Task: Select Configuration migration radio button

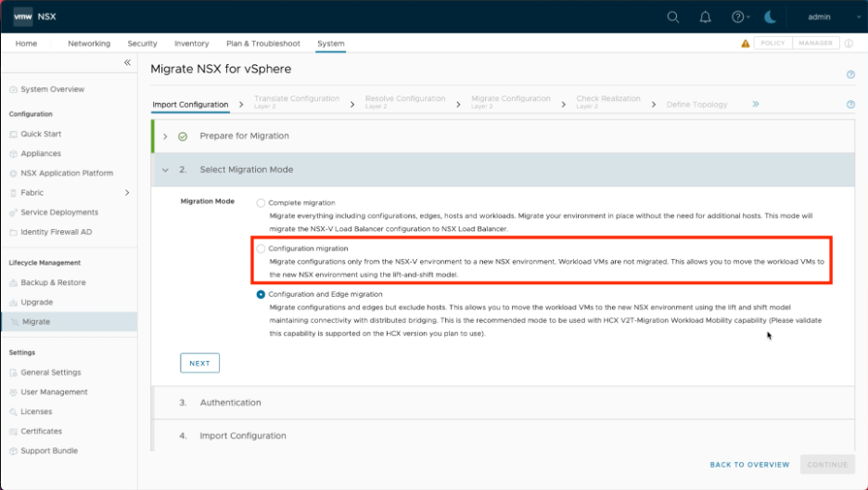Action: [x=261, y=249]
